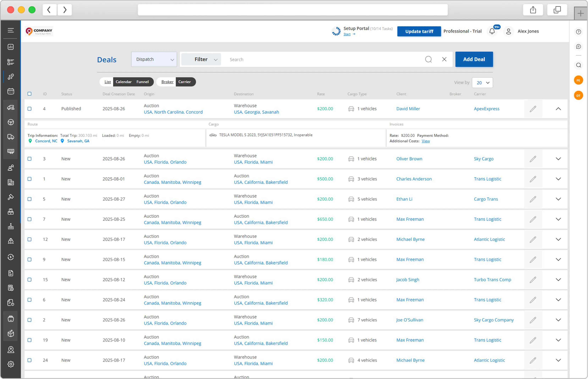
Task: Check the checkbox for deal ID 3
Action: (30, 159)
